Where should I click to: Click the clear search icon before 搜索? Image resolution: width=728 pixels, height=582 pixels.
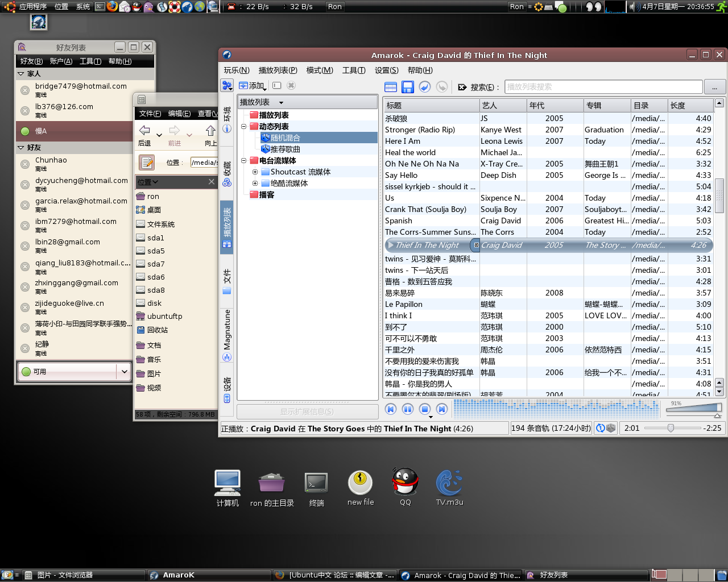(462, 87)
